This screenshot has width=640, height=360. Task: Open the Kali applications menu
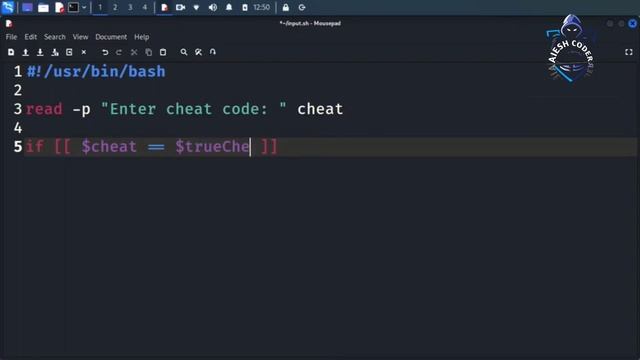click(8, 7)
